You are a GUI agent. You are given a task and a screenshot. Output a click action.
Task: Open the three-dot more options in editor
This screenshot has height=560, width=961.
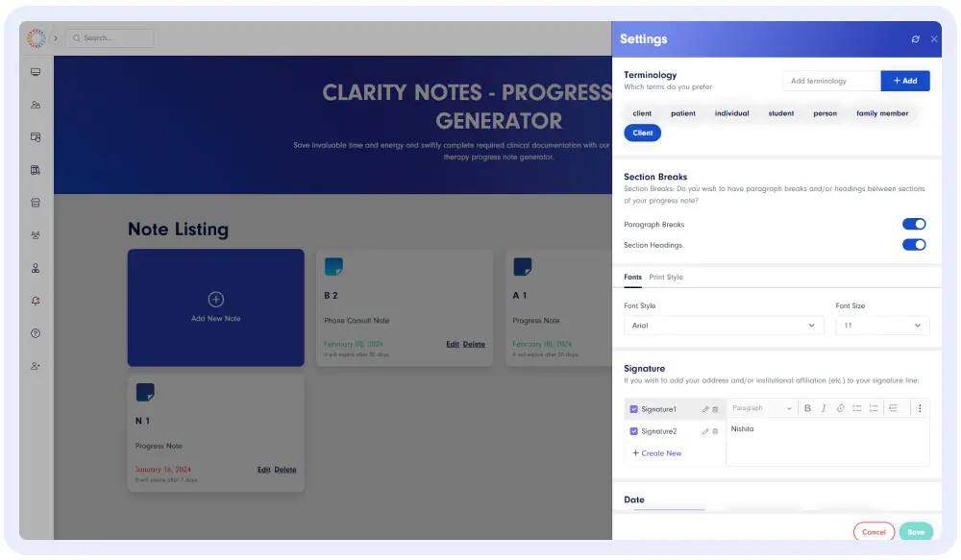[920, 408]
